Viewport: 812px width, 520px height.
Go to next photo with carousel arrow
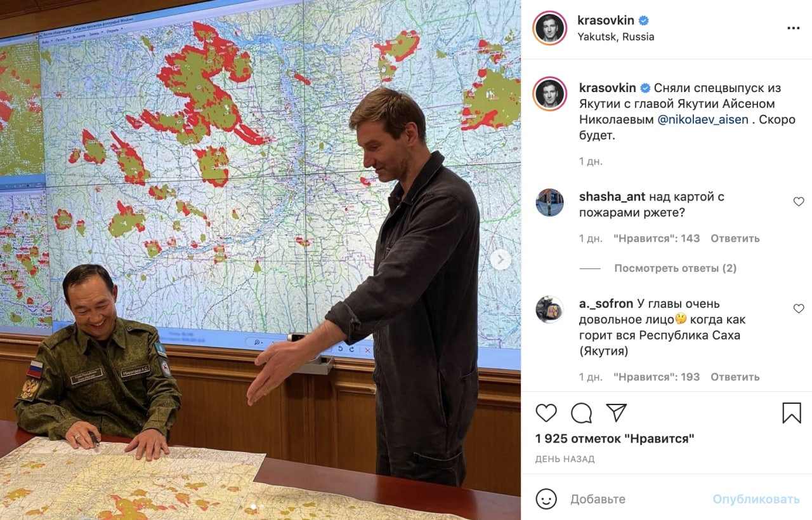[x=501, y=259]
